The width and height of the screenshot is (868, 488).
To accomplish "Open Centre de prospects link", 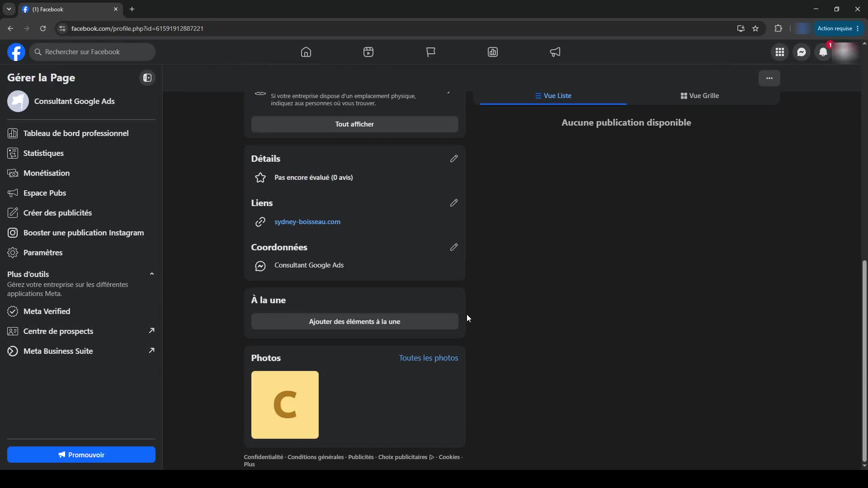I will click(81, 331).
